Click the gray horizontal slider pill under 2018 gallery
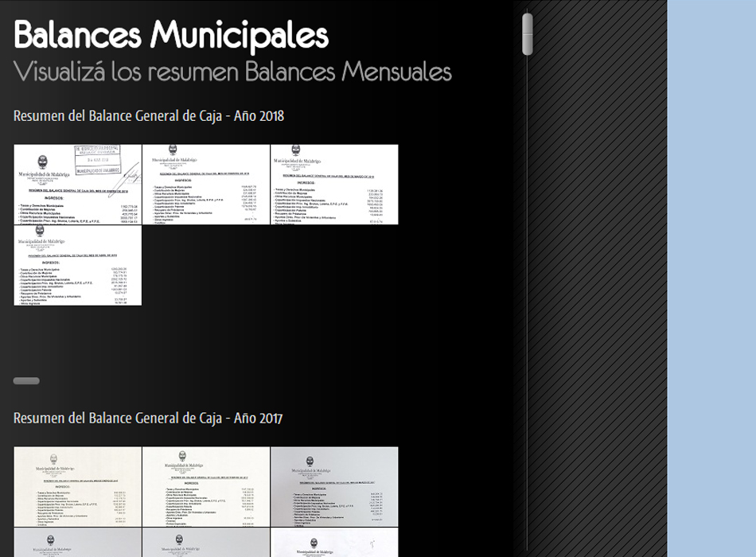The height and width of the screenshot is (557, 756). pyautogui.click(x=26, y=381)
